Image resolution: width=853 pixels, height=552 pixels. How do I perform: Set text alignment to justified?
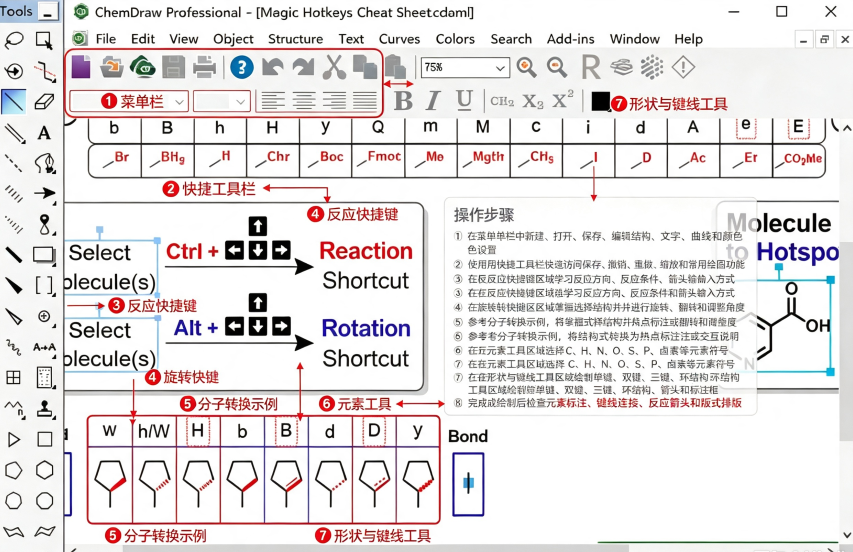364,101
